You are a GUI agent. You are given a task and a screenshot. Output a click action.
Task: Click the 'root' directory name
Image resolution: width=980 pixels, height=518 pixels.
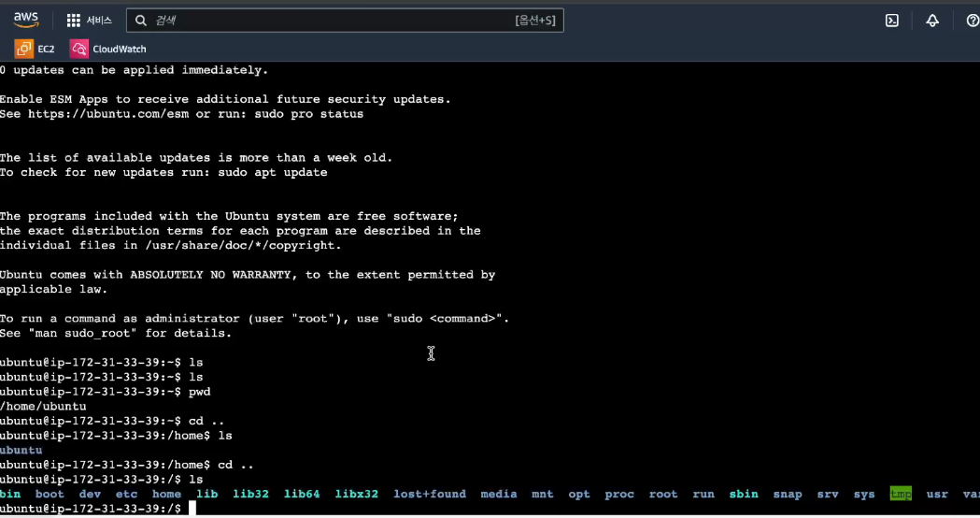[x=663, y=494]
